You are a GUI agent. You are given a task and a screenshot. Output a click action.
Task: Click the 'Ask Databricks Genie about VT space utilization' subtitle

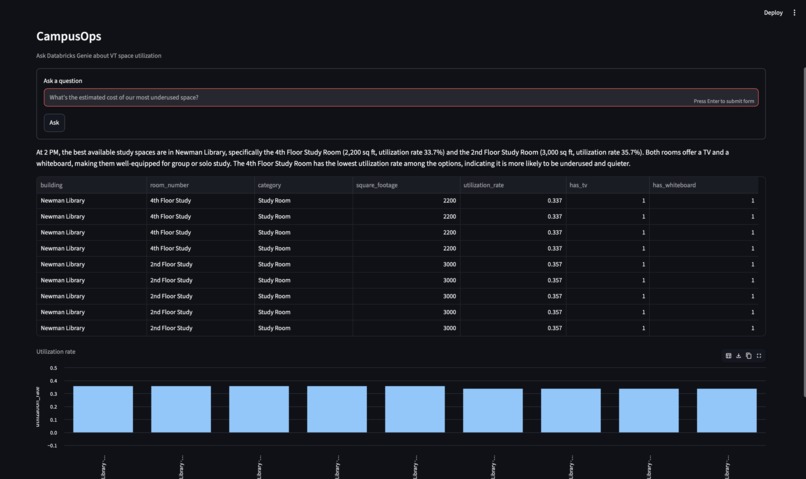pos(99,56)
